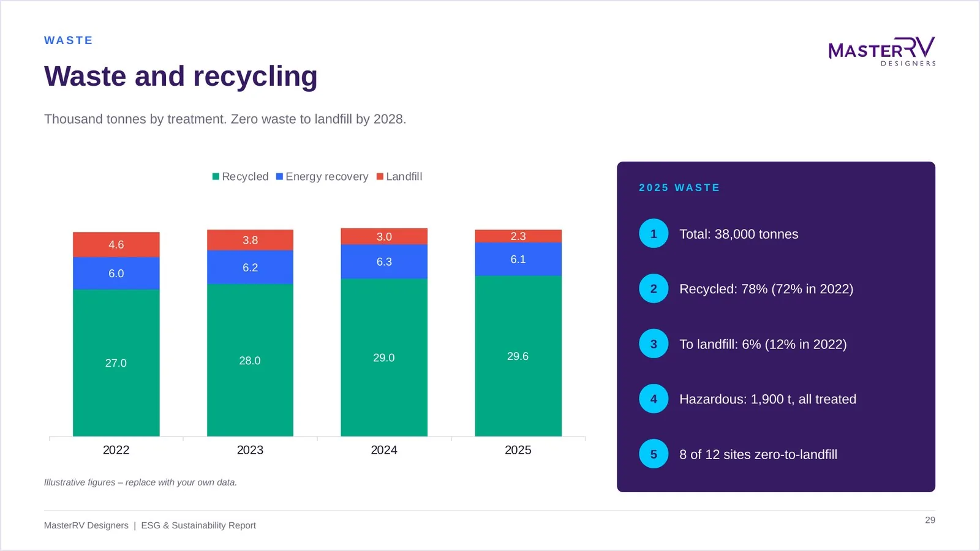The height and width of the screenshot is (551, 980).
Task: Select numbered circle 2 beside the Recycled stat
Action: (654, 288)
